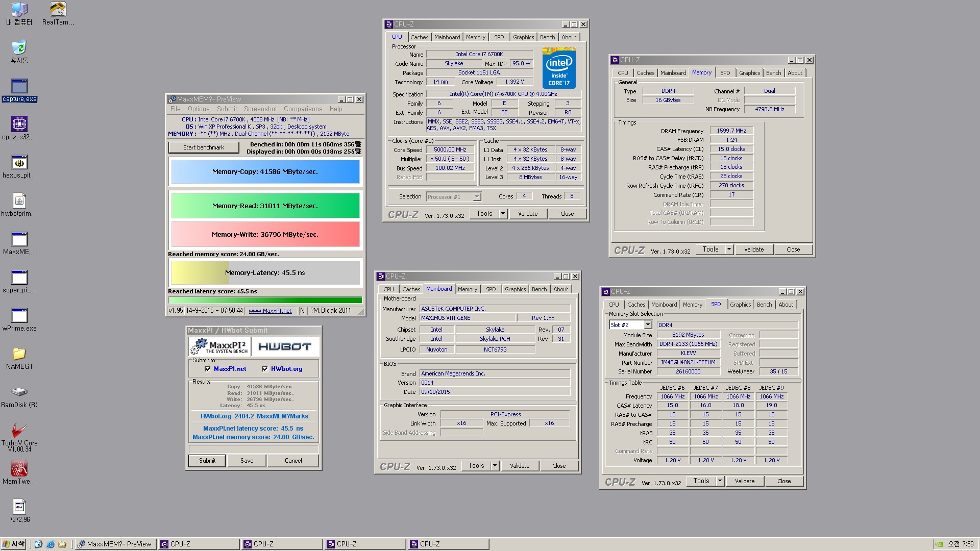Click the Tools button in Memory tab window
Image resolution: width=980 pixels, height=551 pixels.
710,249
